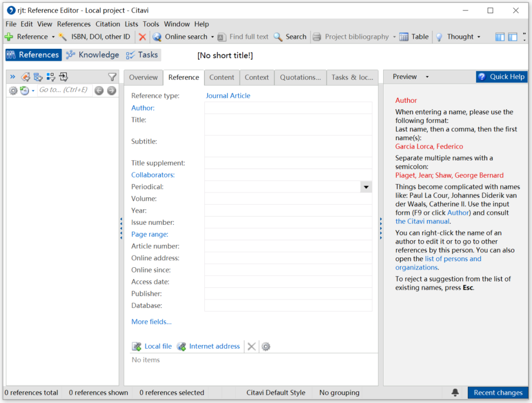Open the Preview dropdown arrow

coord(427,77)
